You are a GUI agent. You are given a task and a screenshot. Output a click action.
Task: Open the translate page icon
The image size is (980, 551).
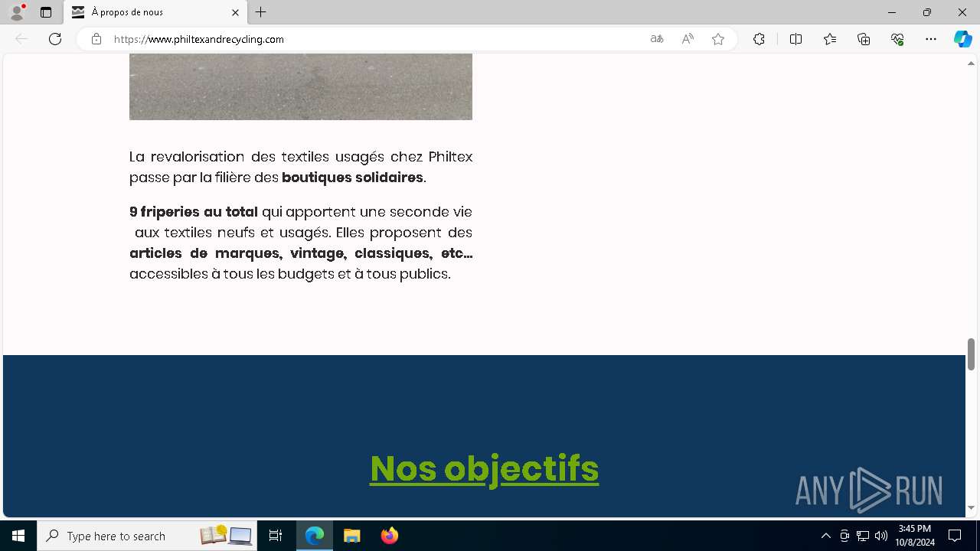[657, 39]
